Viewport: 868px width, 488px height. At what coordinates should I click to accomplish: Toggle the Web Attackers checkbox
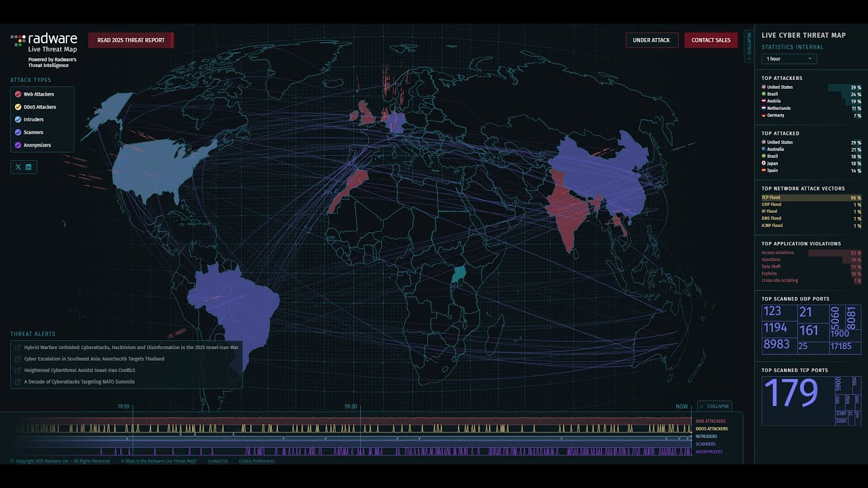[x=18, y=94]
